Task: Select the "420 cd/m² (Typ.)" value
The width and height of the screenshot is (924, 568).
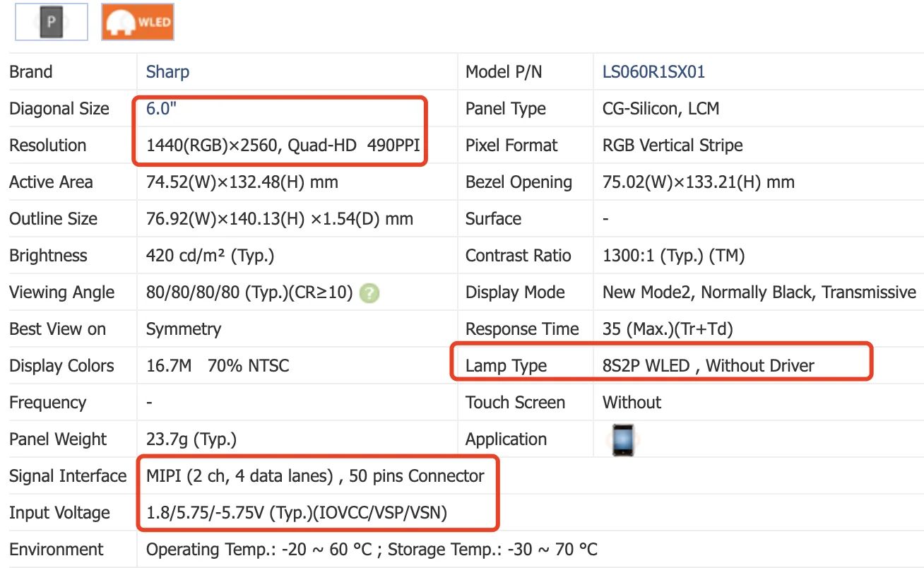Action: coord(210,256)
